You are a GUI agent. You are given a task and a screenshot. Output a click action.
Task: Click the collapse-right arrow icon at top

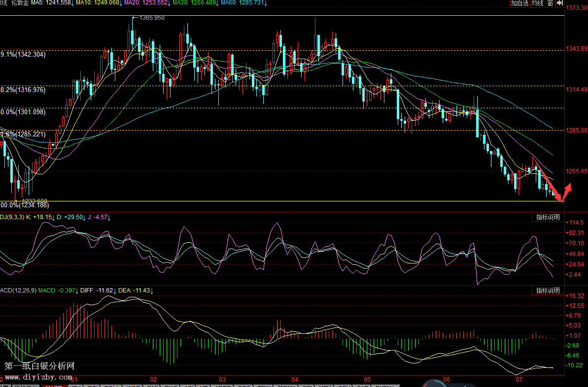pyautogui.click(x=560, y=3)
